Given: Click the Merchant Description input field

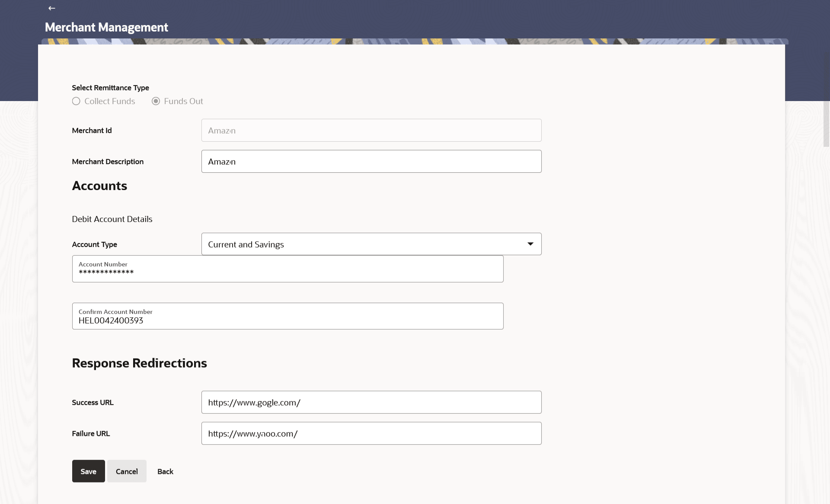Looking at the screenshot, I should [371, 162].
